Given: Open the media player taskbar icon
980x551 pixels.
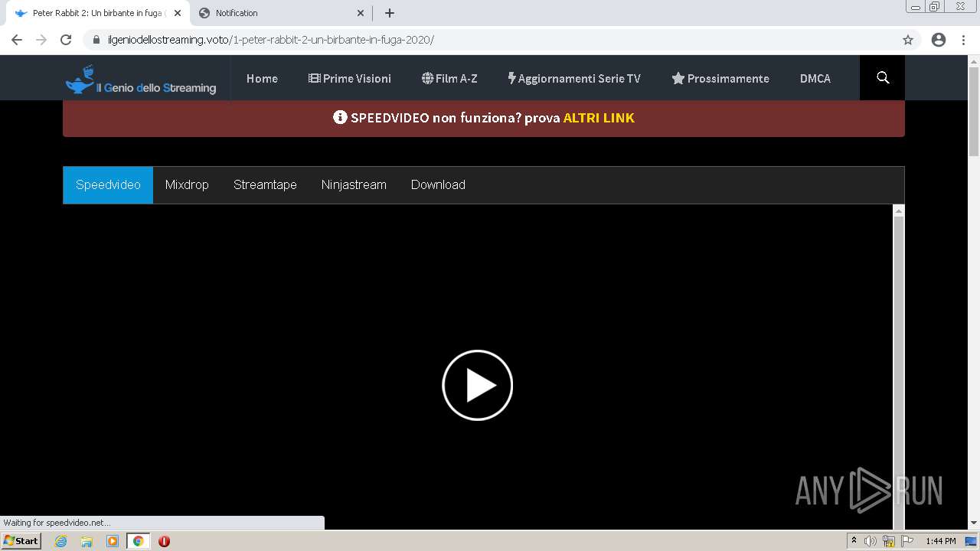Looking at the screenshot, I should [113, 541].
